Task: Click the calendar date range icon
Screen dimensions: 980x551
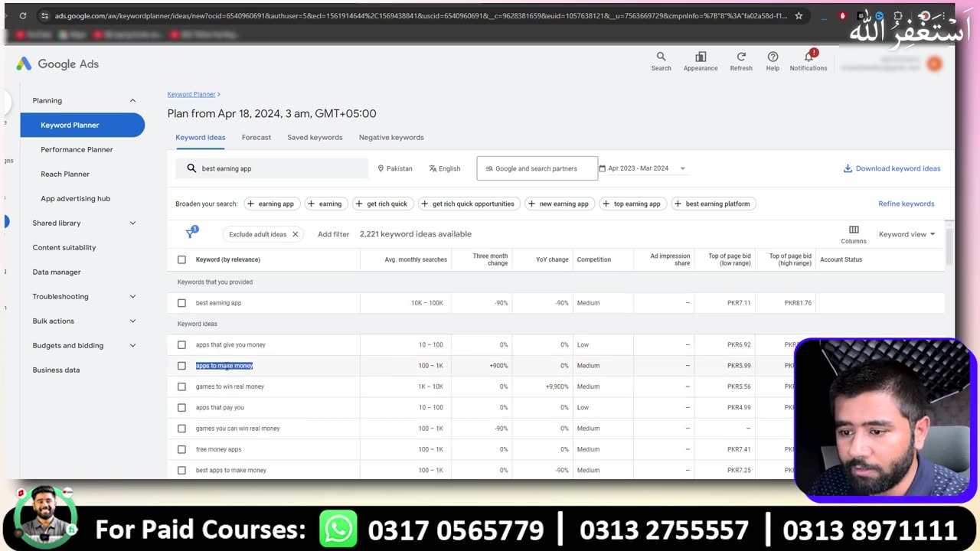Action: click(x=602, y=168)
